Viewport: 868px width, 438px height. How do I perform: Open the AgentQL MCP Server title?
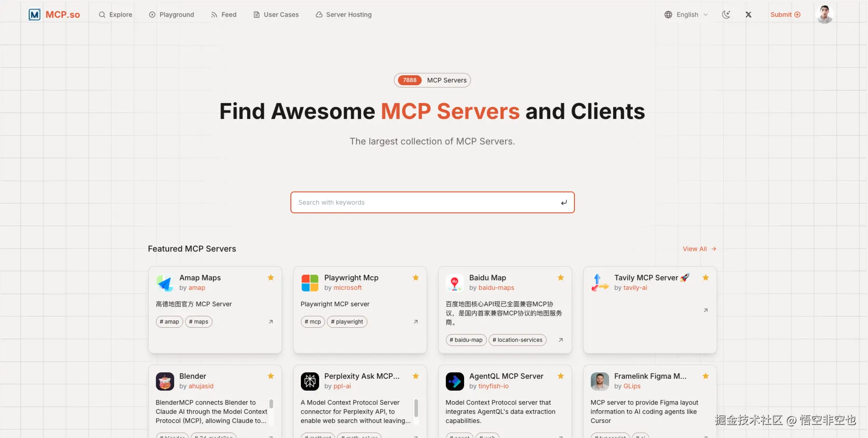506,376
